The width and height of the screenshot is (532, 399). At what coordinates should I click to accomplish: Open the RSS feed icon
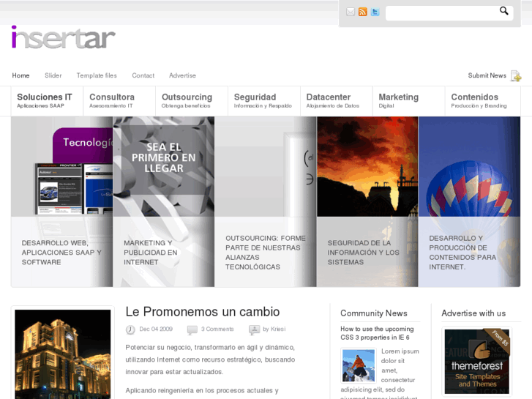pyautogui.click(x=363, y=12)
